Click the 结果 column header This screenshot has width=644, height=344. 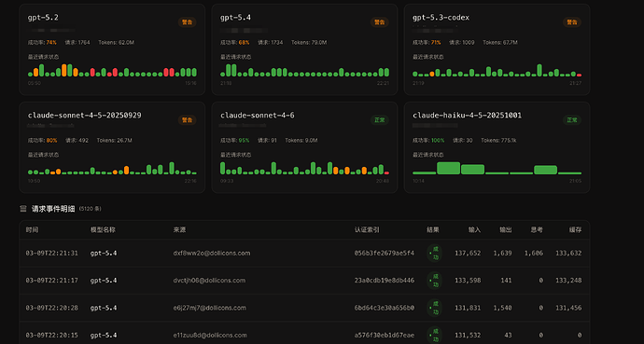(433, 230)
